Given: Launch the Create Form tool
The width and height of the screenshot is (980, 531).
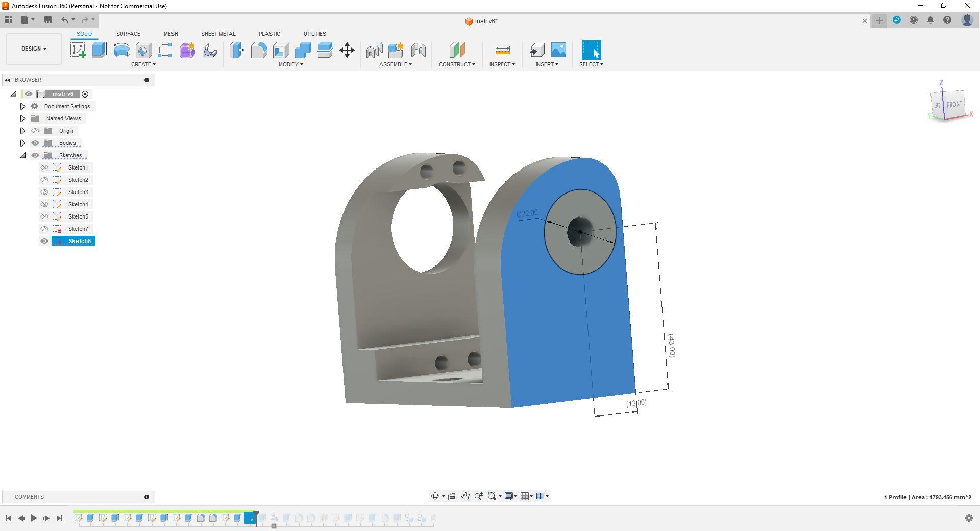Looking at the screenshot, I should [x=187, y=50].
